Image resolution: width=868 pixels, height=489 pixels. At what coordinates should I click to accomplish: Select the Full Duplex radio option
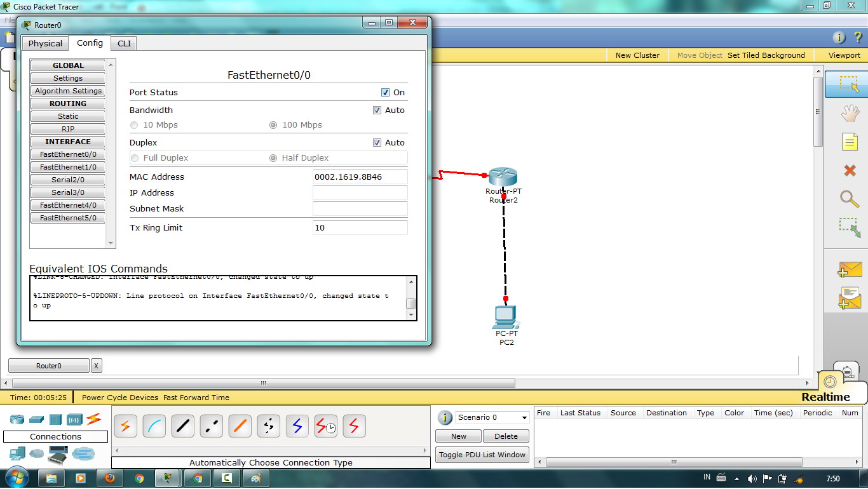coord(134,158)
